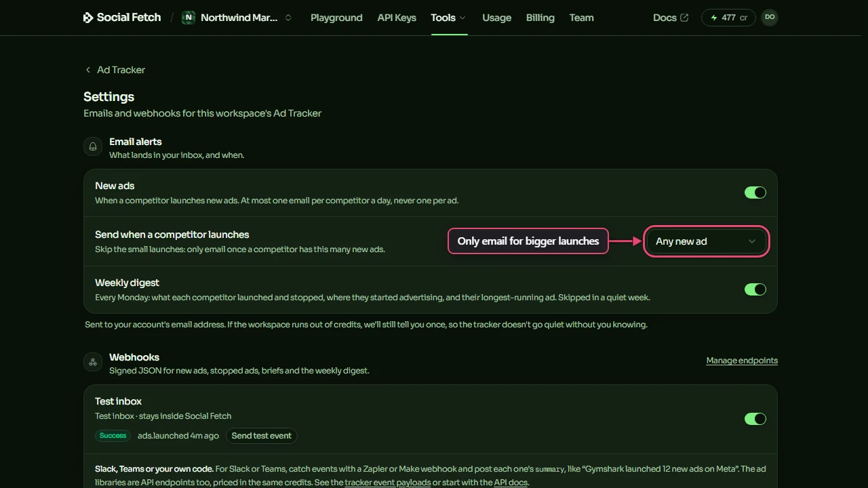
Task: Click the "Weekly digest" row title
Action: [127, 283]
